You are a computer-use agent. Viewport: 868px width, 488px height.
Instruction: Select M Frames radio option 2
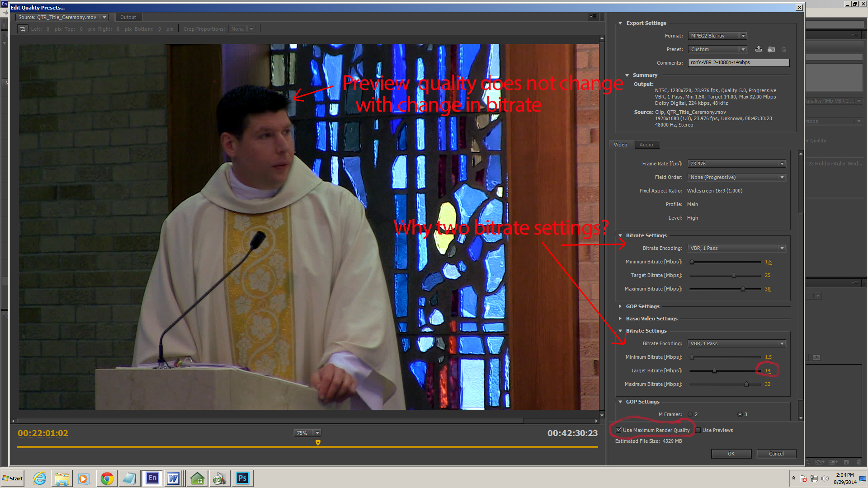(690, 414)
